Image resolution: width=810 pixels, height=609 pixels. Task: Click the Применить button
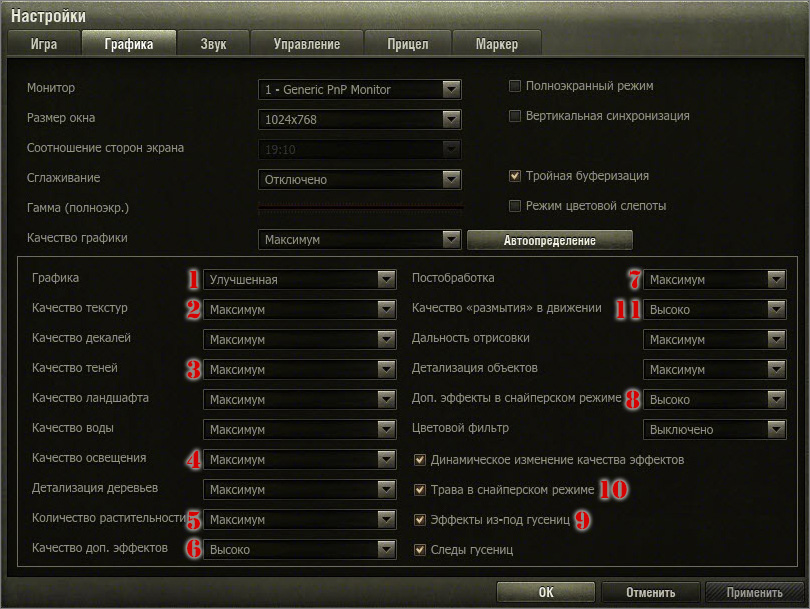coord(754,592)
